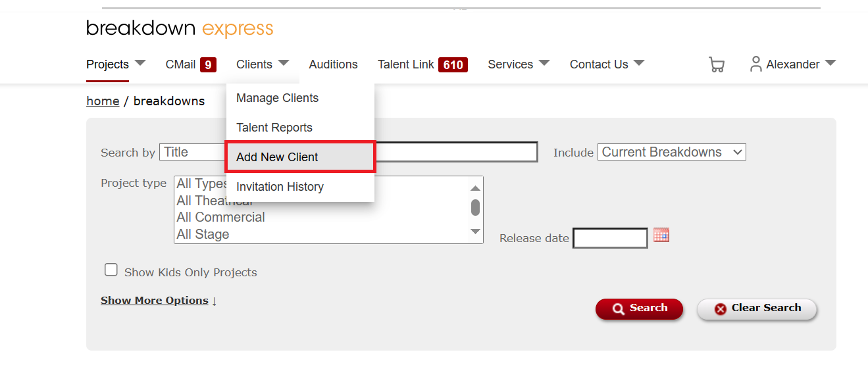
Task: Click project type list scroll up arrow
Action: point(475,188)
